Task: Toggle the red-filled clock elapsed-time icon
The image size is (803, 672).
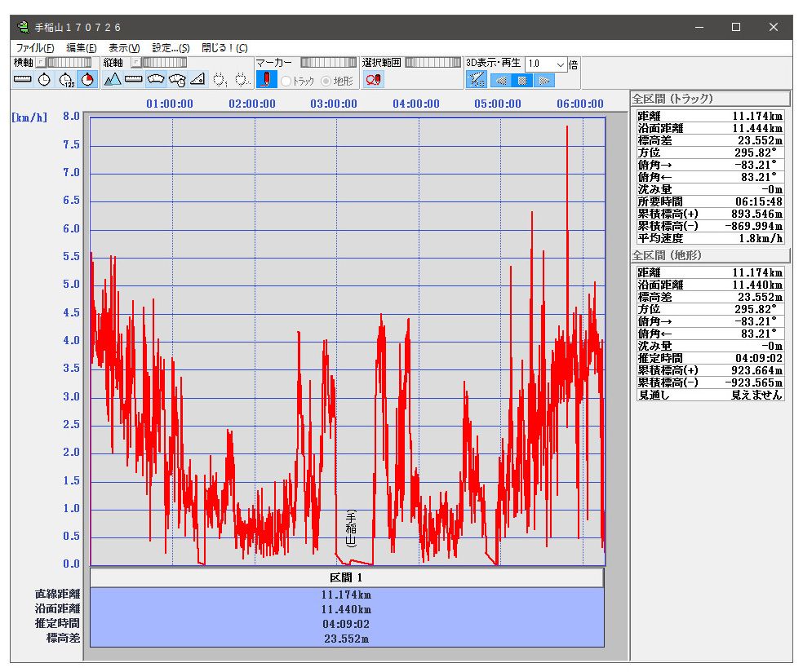Action: click(87, 79)
